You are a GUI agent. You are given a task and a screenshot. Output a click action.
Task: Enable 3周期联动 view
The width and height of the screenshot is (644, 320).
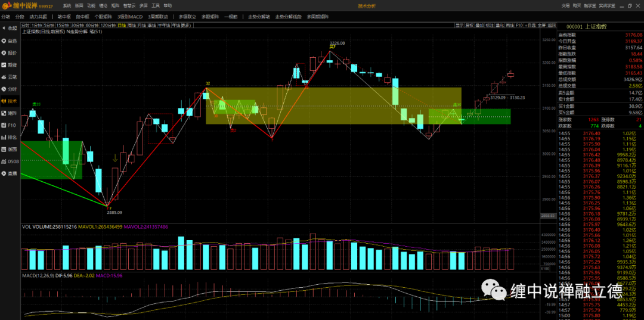158,17
